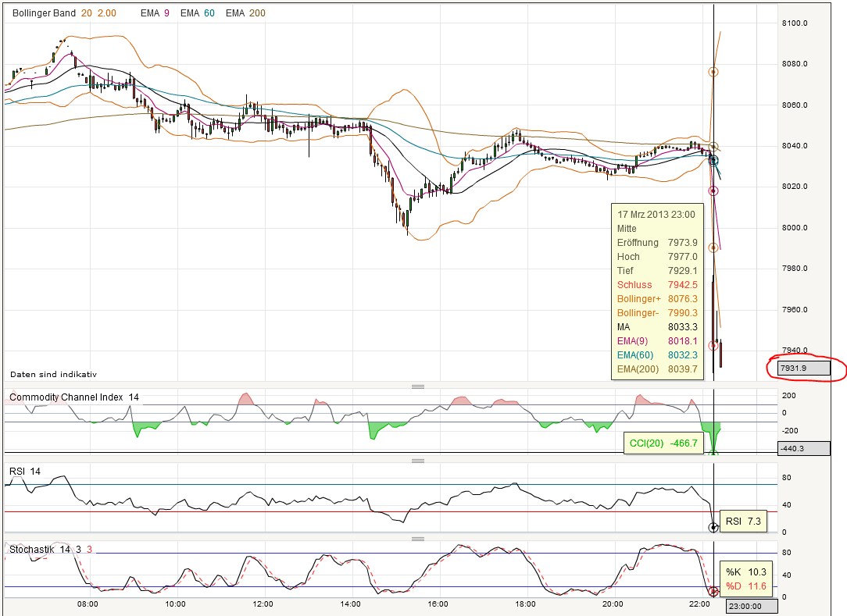
Task: Click the grip handle above the Stochastik panel
Action: (417, 539)
